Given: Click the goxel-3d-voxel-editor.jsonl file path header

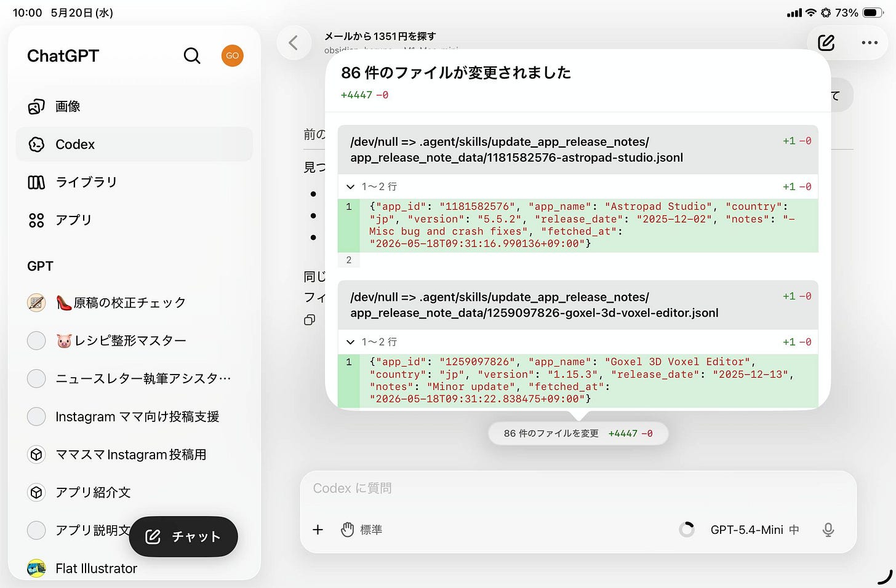Looking at the screenshot, I should [x=578, y=304].
